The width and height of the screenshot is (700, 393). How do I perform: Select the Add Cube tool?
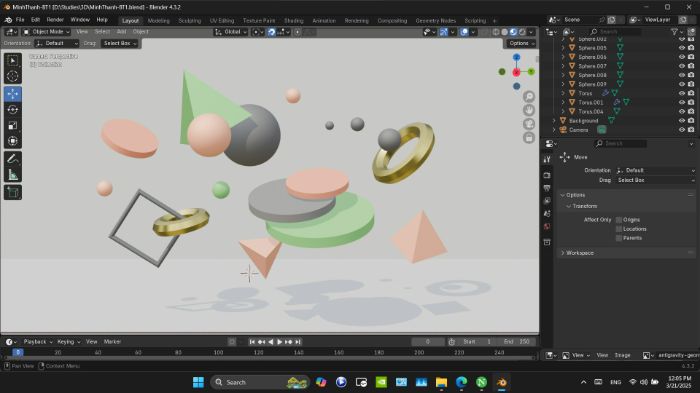(x=12, y=192)
